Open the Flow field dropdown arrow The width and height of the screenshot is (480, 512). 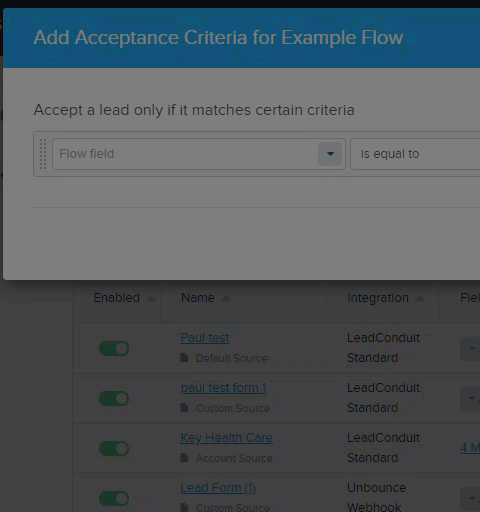click(x=330, y=154)
